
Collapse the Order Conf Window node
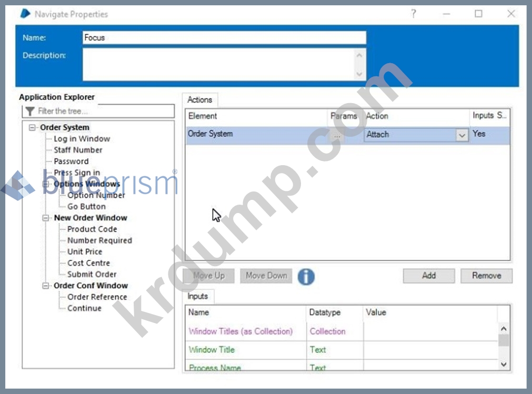47,286
